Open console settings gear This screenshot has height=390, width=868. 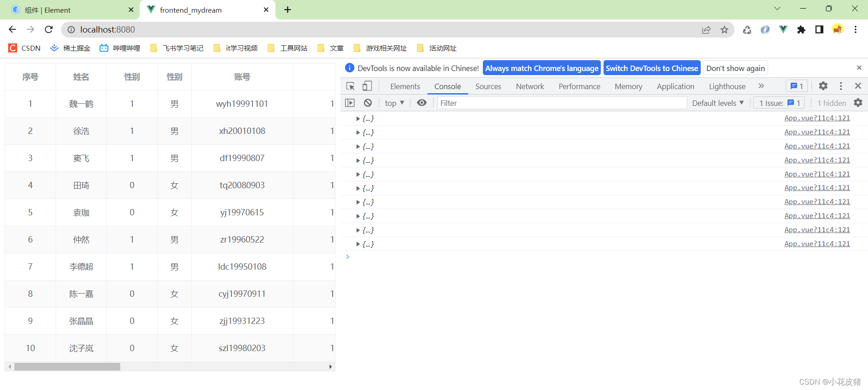click(858, 103)
